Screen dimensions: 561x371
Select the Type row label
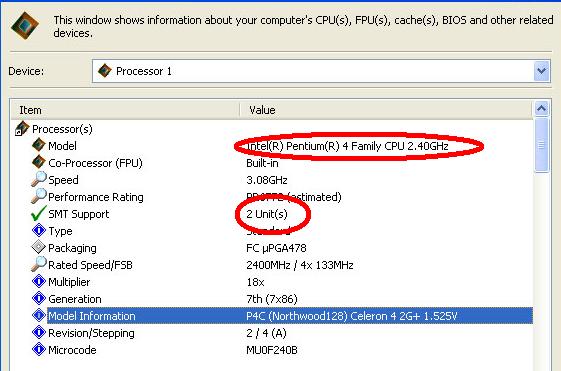click(60, 231)
